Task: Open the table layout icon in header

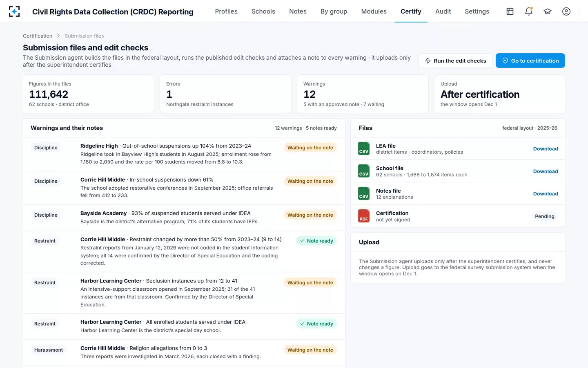Action: click(x=510, y=11)
